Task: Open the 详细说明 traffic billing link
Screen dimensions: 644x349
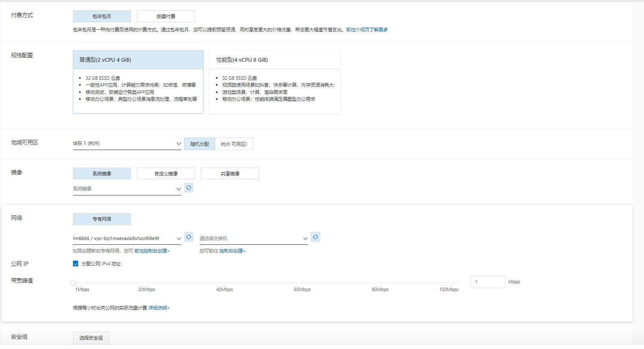Action: pos(159,307)
